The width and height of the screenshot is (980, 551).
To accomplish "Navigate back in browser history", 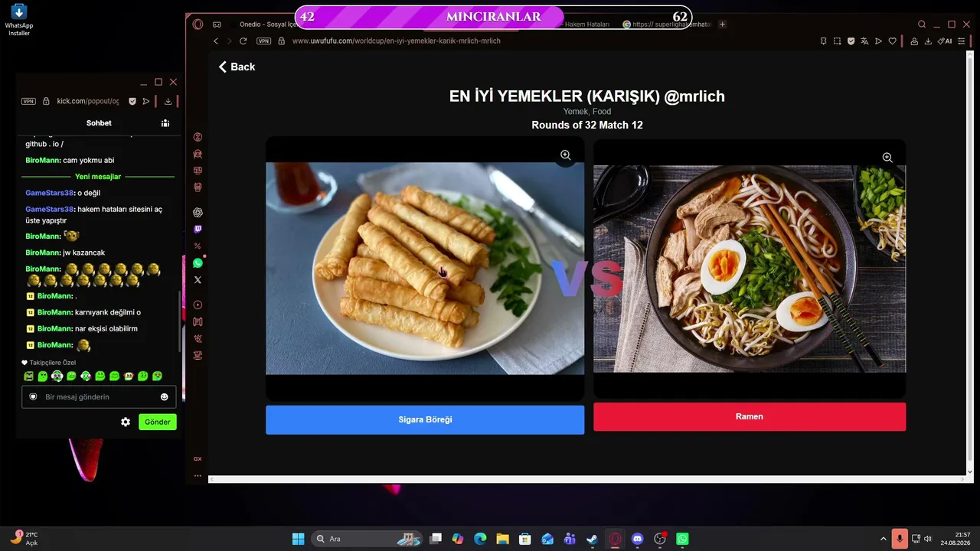I will click(216, 41).
